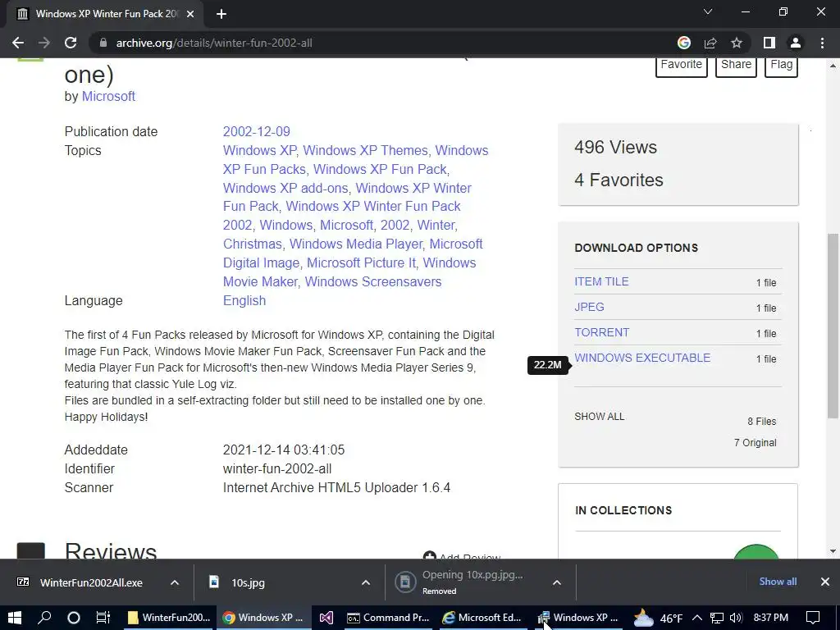
Task: Close the downloads bar
Action: (825, 582)
